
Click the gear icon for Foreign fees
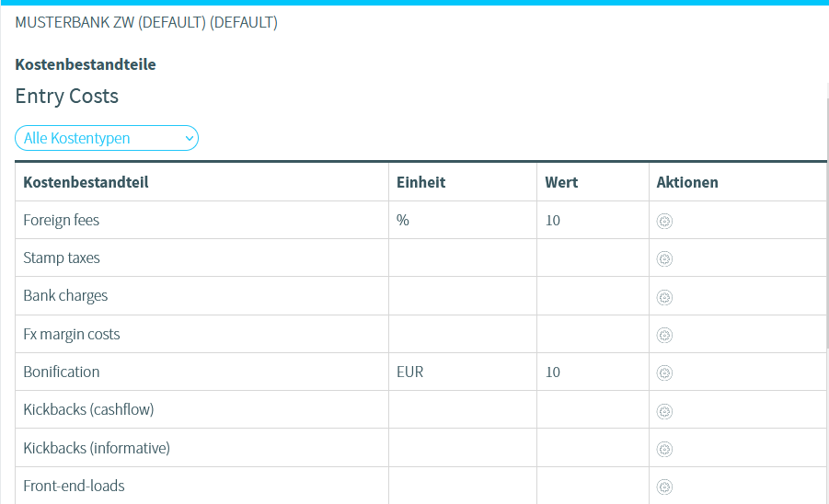[x=664, y=221]
